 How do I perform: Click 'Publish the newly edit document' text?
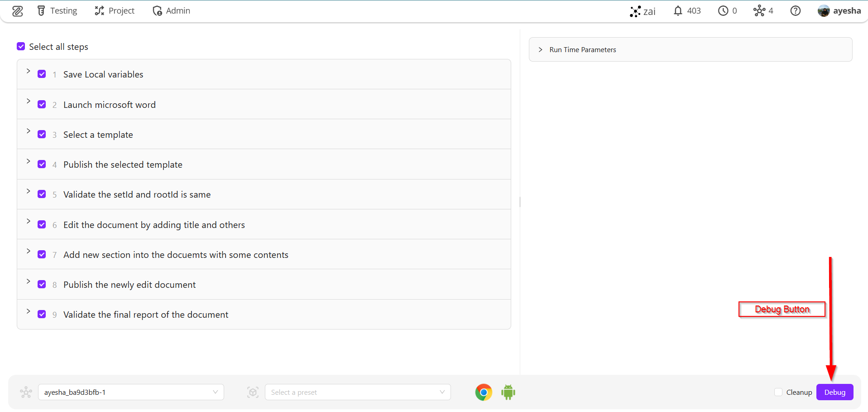click(x=129, y=285)
